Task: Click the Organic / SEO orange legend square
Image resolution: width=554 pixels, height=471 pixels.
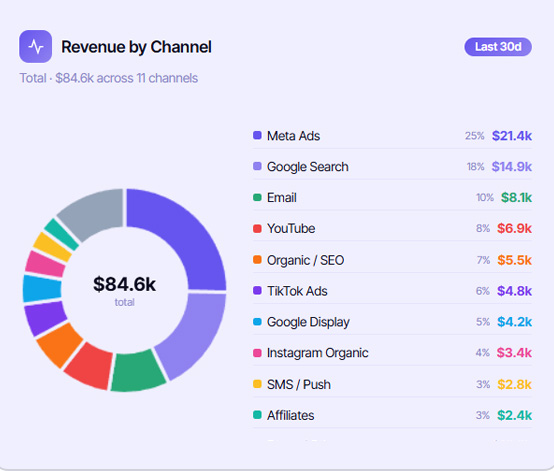Action: pyautogui.click(x=257, y=259)
